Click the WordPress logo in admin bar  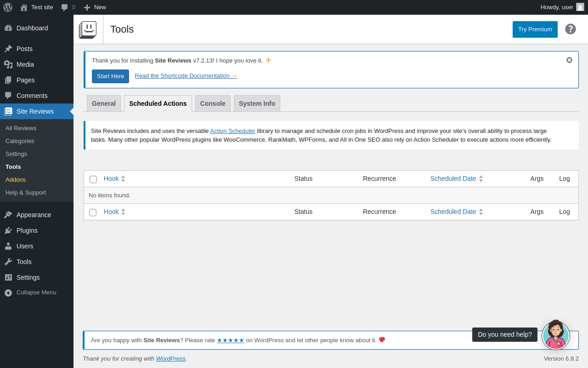(x=8, y=7)
